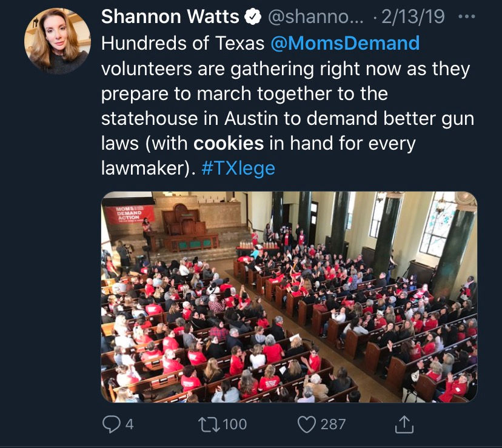Open the @MomsDemand mention link
Screen dimensions: 502x448
345,43
